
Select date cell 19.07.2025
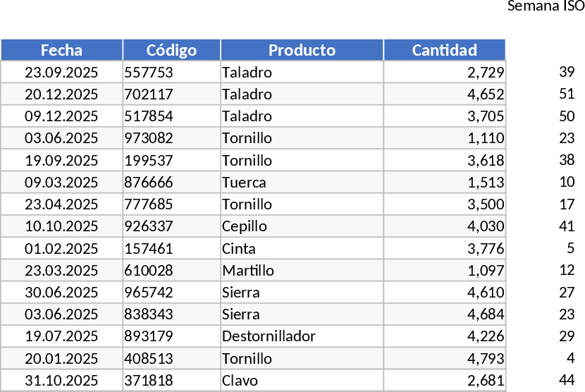click(x=61, y=336)
